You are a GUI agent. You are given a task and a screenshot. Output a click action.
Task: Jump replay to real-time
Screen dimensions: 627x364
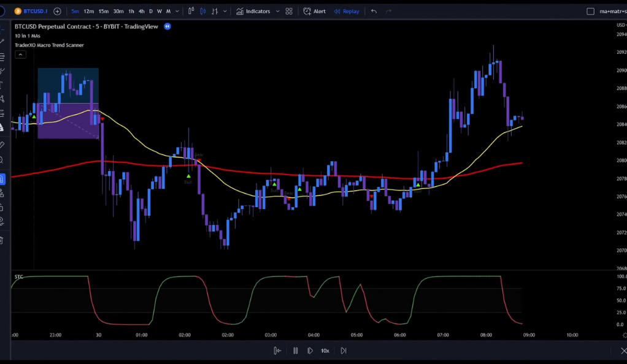[344, 351]
